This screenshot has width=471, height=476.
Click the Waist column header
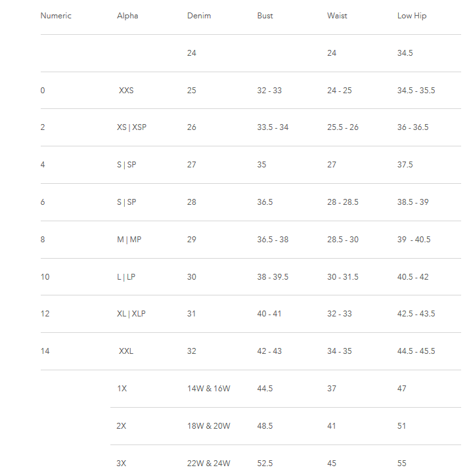click(x=337, y=16)
